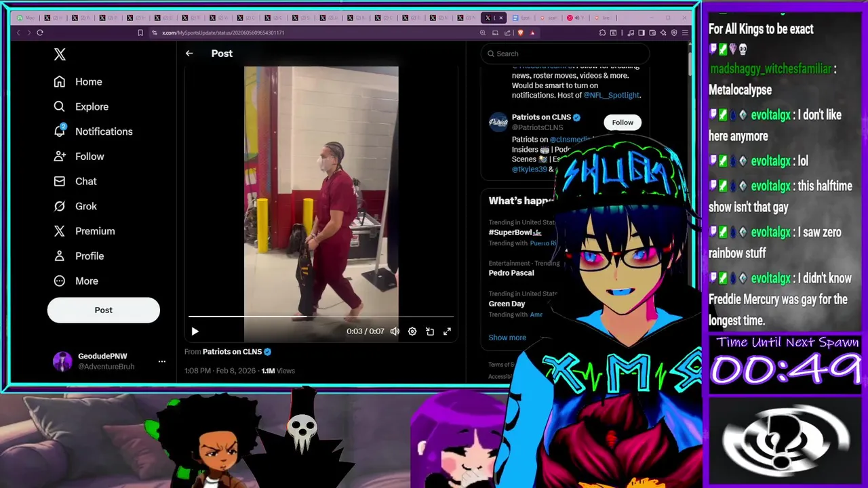Screen dimensions: 868x488
Task: Open video settings gear
Action: pos(412,331)
